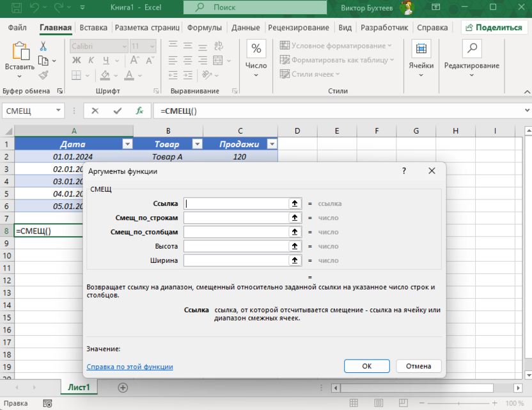Click the Paste clipboard icon
Image resolution: width=532 pixels, height=410 pixels.
tap(20, 51)
